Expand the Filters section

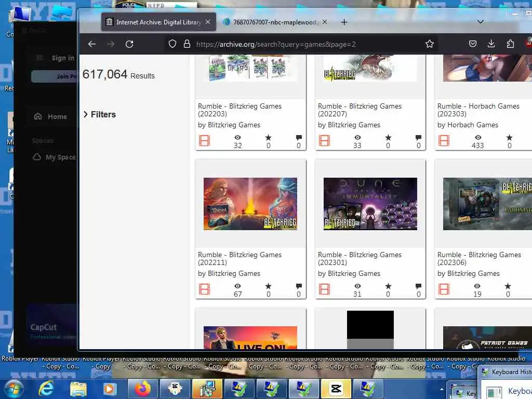[x=100, y=114]
